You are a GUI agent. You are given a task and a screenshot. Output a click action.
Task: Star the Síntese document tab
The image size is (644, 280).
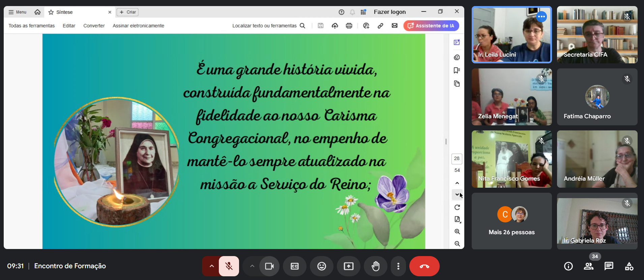point(51,12)
